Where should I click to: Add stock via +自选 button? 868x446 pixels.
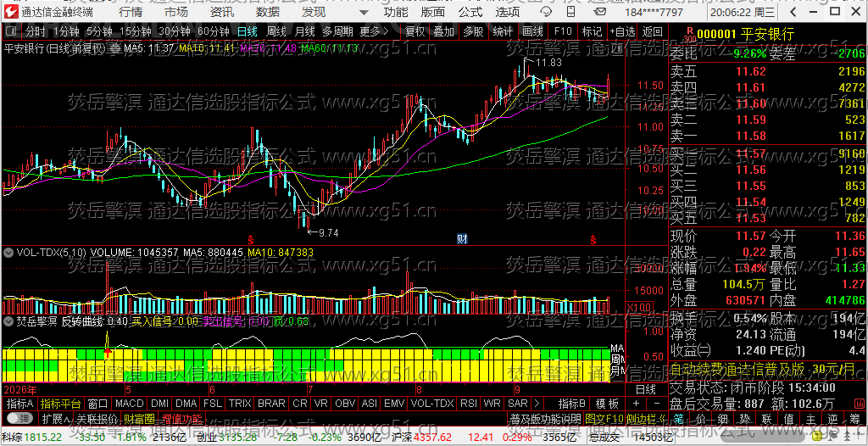[x=622, y=31]
